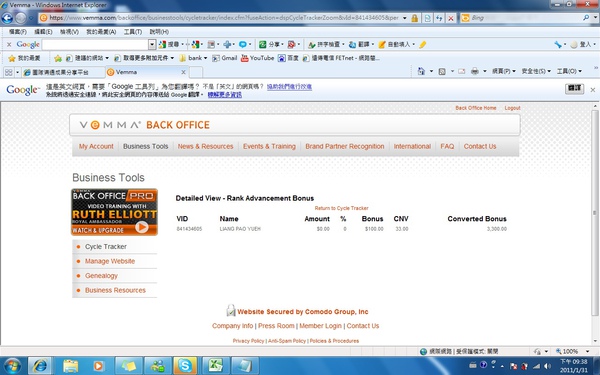The height and width of the screenshot is (375, 600).
Task: Close the Google translate notification bar
Action: point(593,90)
